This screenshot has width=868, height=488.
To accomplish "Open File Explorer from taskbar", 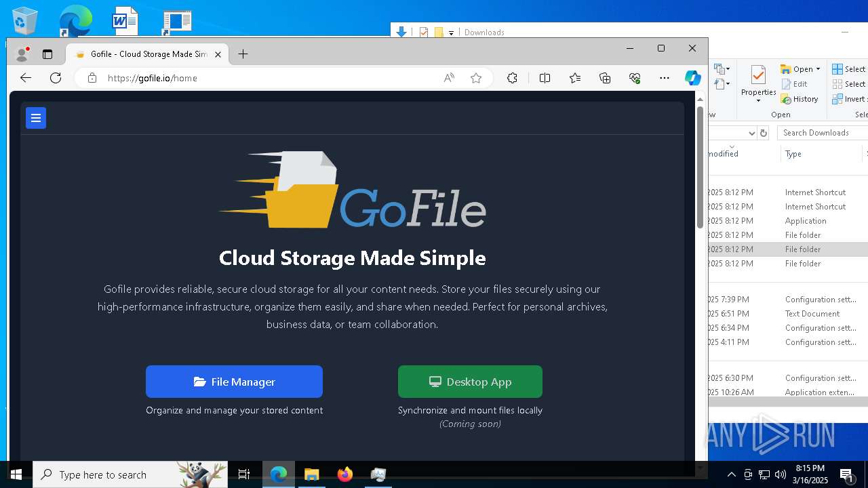I will click(312, 474).
